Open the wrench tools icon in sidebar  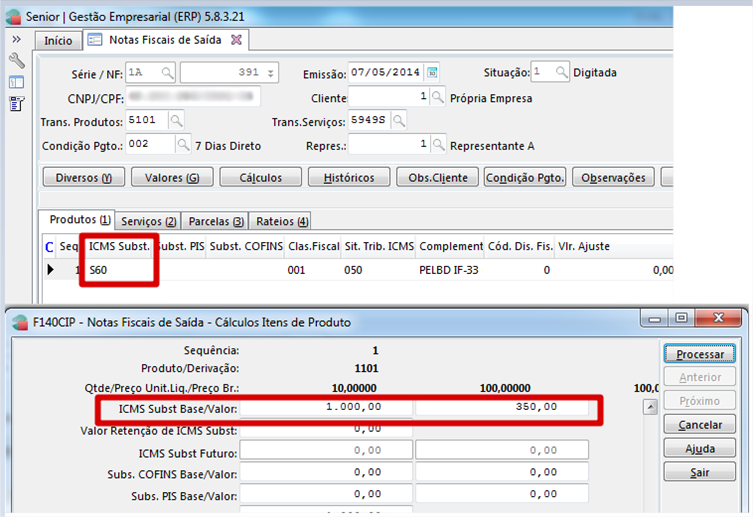point(16,60)
